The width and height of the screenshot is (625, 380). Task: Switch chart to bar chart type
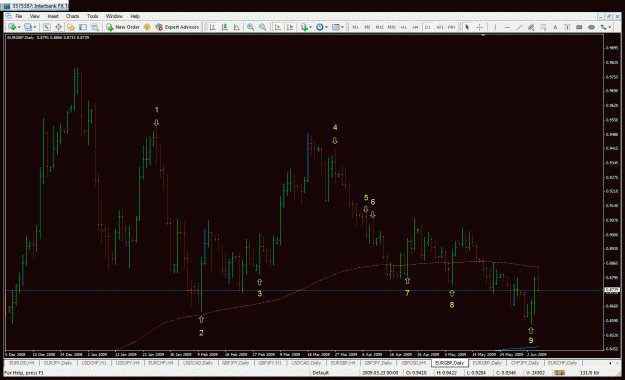click(x=212, y=27)
